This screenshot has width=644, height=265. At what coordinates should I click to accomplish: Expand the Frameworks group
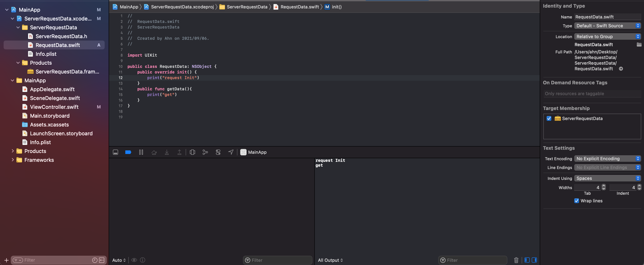click(x=12, y=160)
